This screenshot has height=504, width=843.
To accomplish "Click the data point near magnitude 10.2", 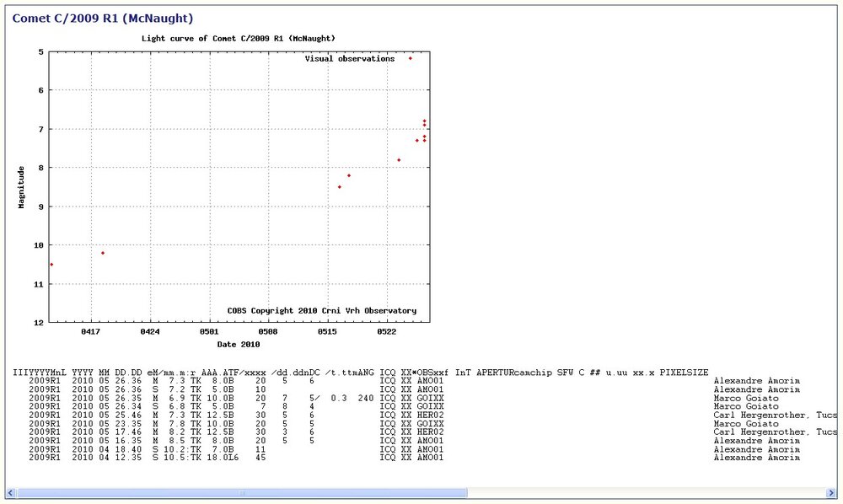I will tap(103, 253).
